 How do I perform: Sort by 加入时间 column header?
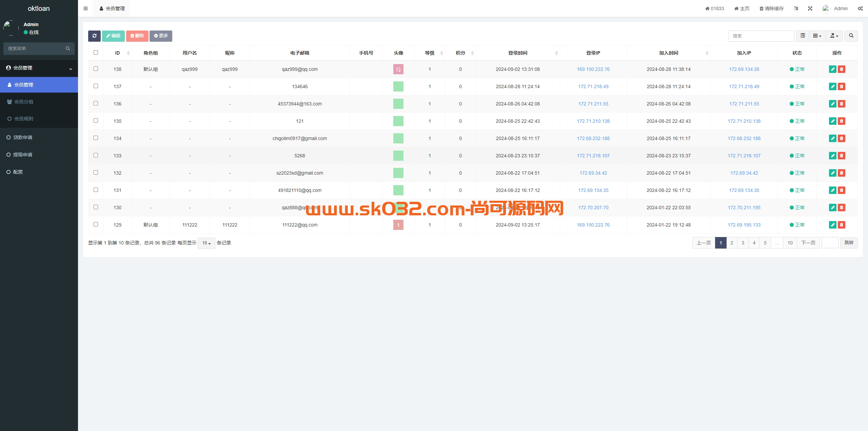point(669,53)
